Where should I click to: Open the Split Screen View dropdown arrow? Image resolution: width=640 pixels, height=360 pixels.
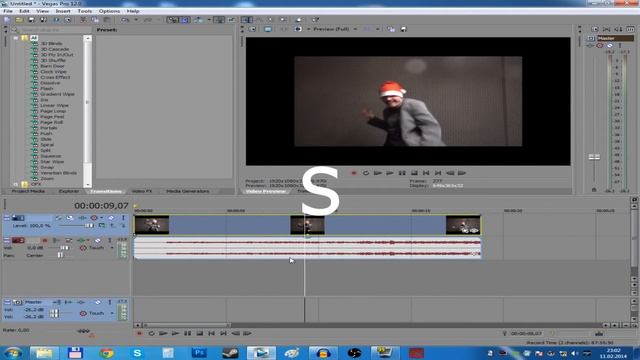[x=309, y=29]
